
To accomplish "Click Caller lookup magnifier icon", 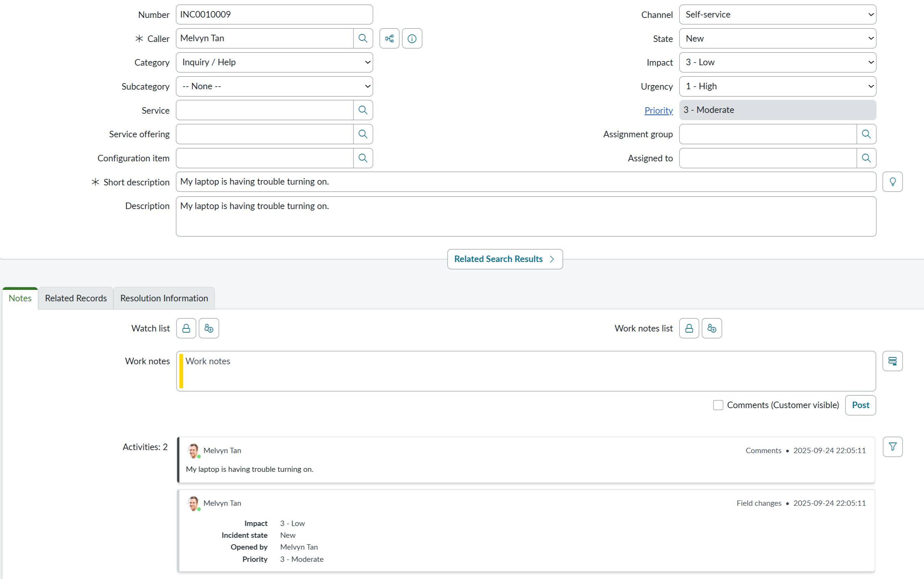I will point(363,38).
